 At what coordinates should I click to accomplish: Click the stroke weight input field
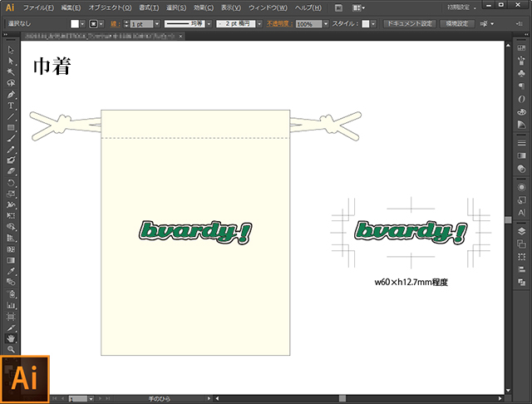coord(141,24)
